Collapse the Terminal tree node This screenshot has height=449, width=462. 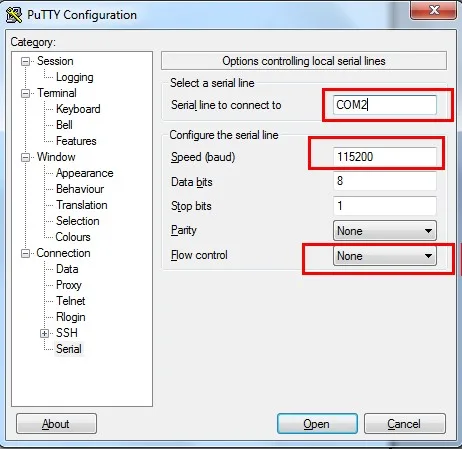tap(25, 93)
